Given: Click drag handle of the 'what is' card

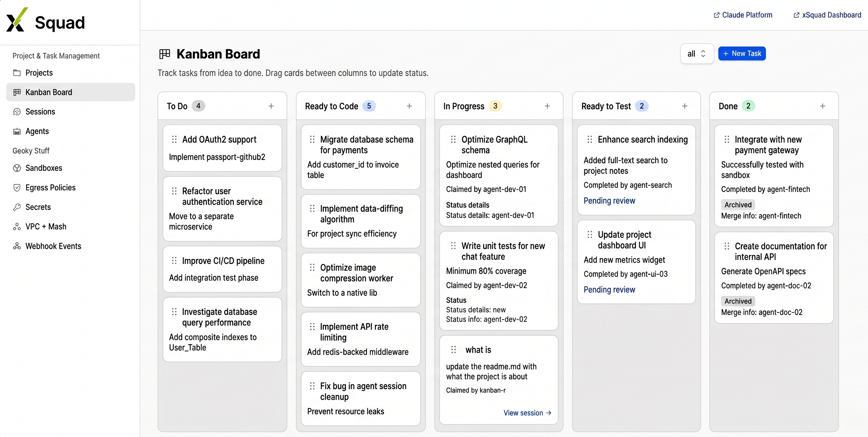Looking at the screenshot, I should pos(453,350).
